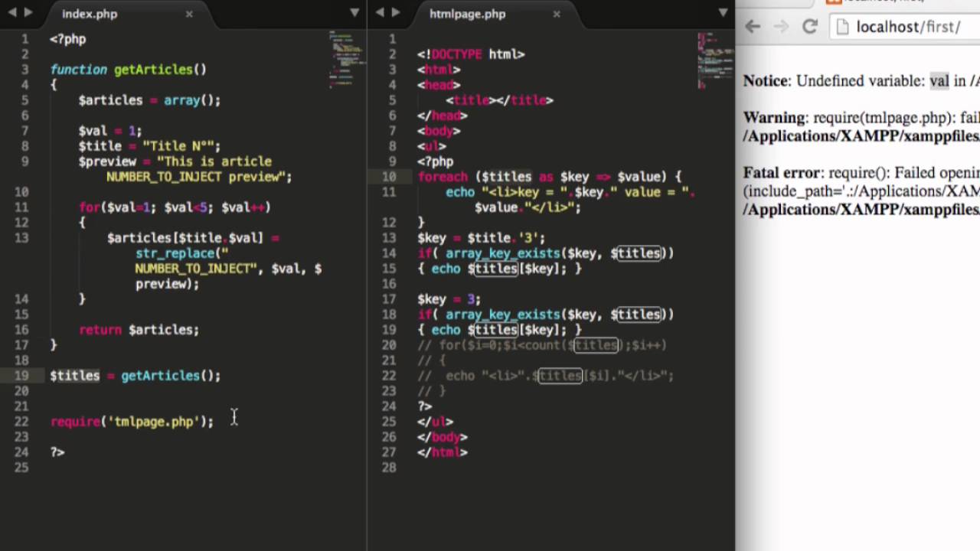This screenshot has height=551, width=980.
Task: Click "$key = $title.'3';" on line 13
Action: point(482,238)
